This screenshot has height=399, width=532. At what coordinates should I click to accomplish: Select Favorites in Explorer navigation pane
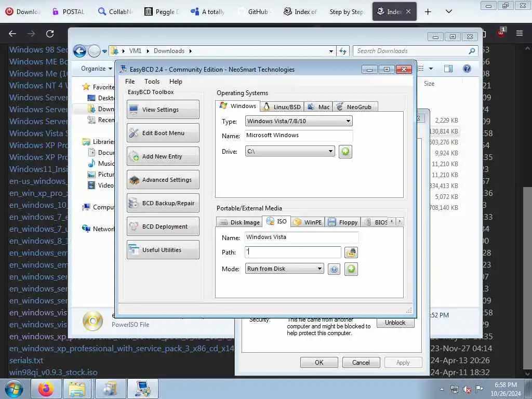click(x=98, y=87)
